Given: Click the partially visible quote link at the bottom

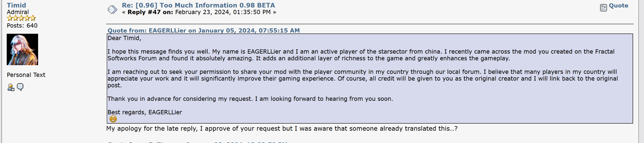Looking at the screenshot, I should click(197, 142).
